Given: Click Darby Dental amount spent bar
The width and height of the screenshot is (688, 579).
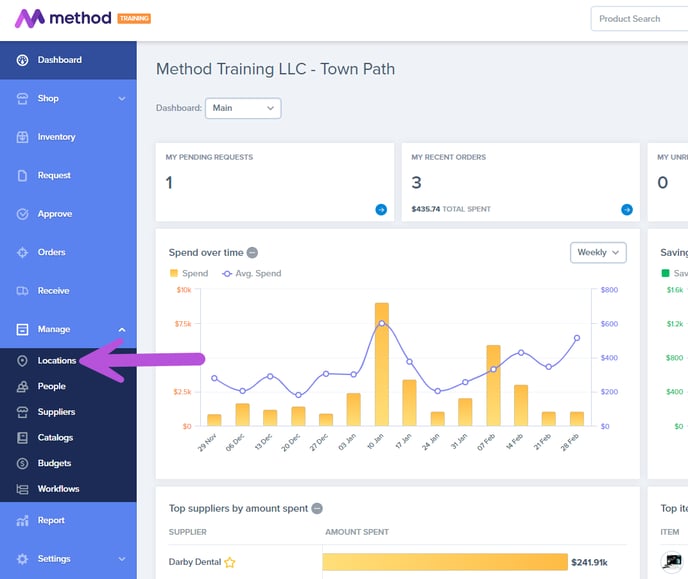Looking at the screenshot, I should point(445,562).
